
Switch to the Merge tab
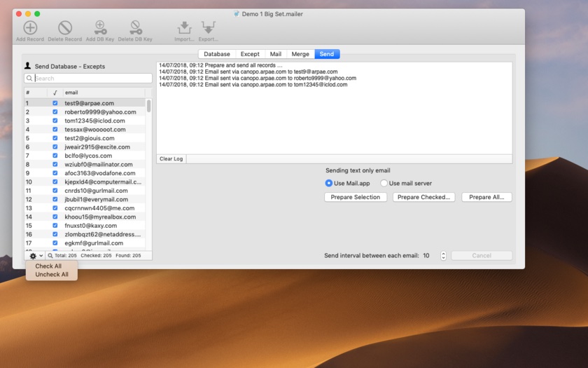(x=300, y=54)
